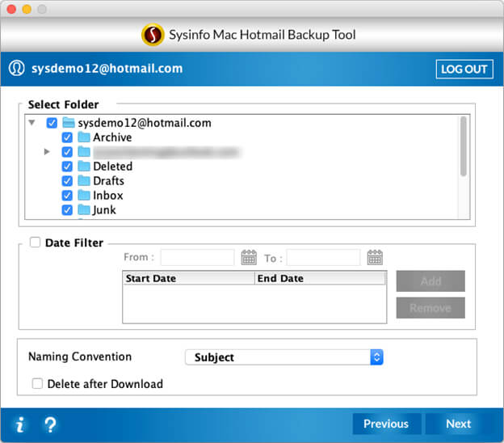Uncheck the Deleted folder checkbox

click(x=67, y=167)
